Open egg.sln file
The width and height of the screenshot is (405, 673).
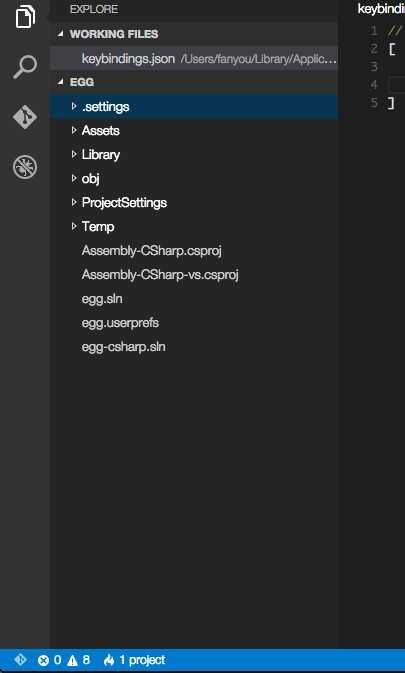tap(102, 298)
